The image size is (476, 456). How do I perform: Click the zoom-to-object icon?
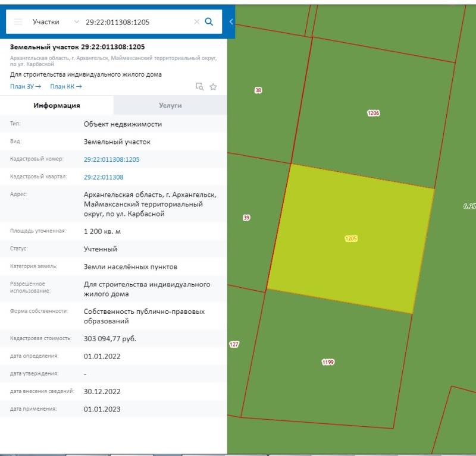coord(200,87)
